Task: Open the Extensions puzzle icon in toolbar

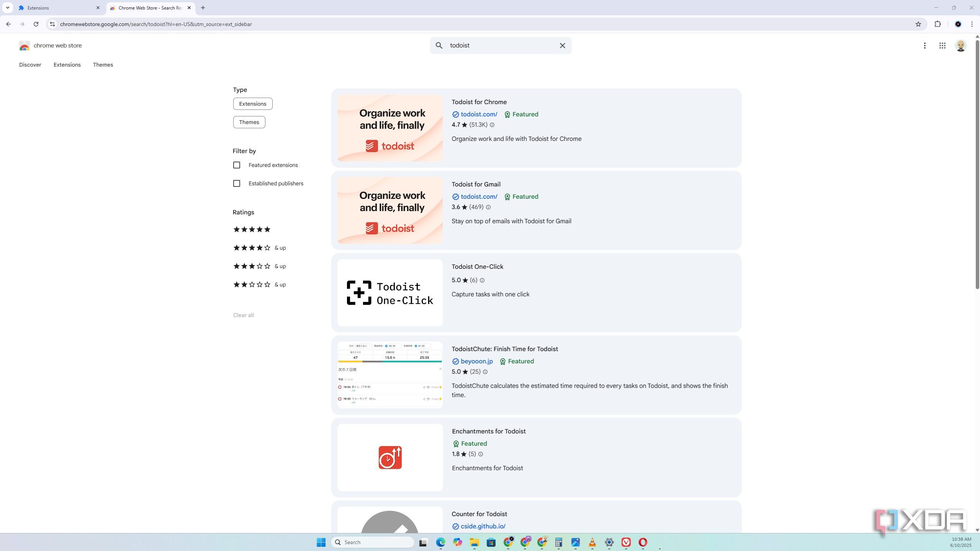Action: tap(937, 24)
